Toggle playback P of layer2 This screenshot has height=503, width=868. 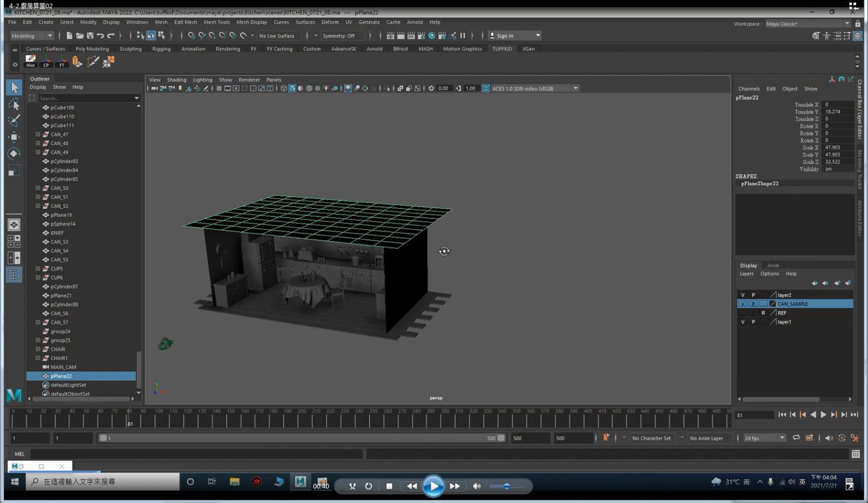point(753,295)
